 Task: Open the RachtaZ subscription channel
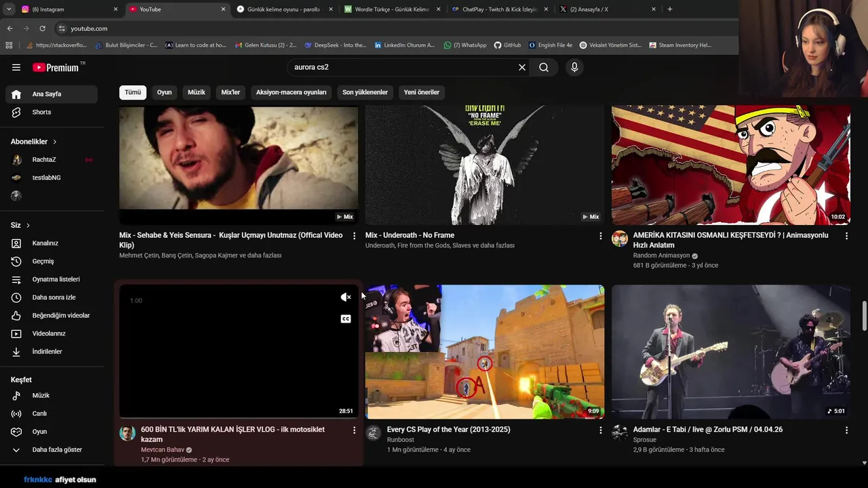52,159
